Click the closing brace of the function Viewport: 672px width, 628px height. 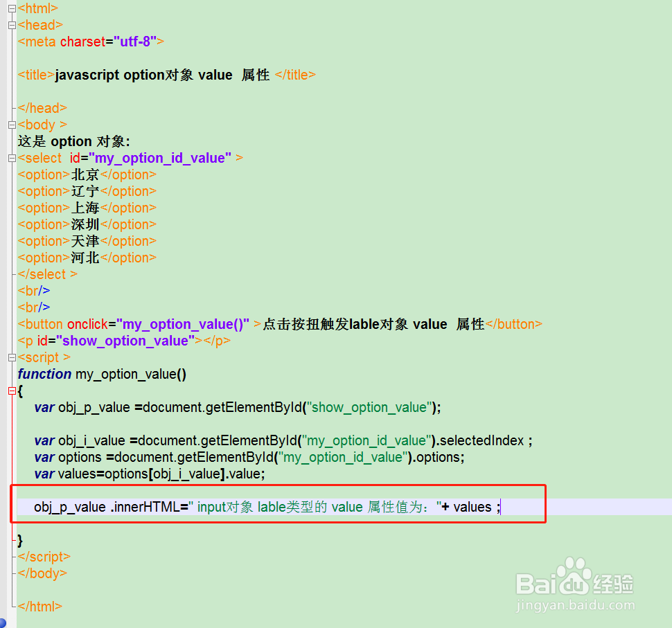(x=19, y=540)
